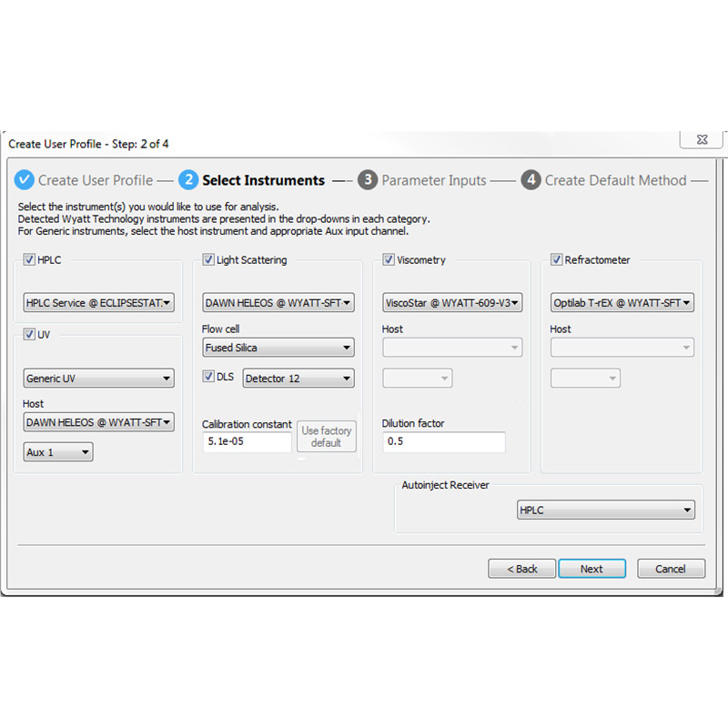Uncheck the Light Scattering checkbox
Screen dimensions: 728x728
point(208,259)
